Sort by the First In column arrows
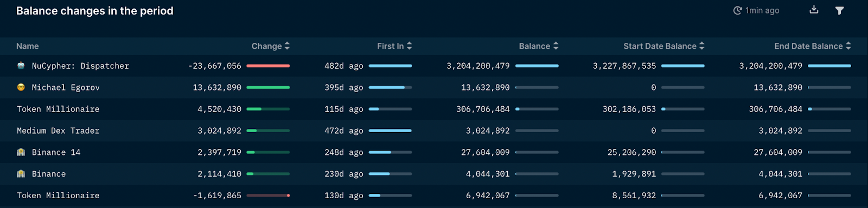The height and width of the screenshot is (208, 868). pyautogui.click(x=409, y=46)
